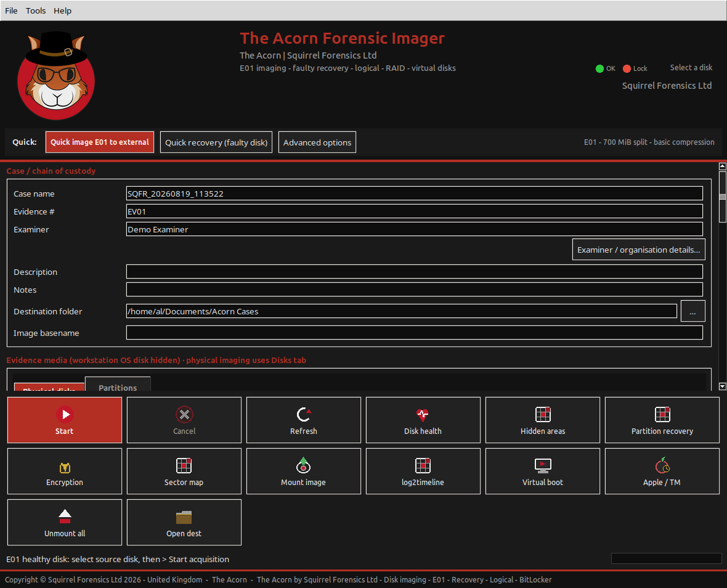This screenshot has width=727, height=588.
Task: Click the progress bar at the bottom right
Action: pos(666,558)
